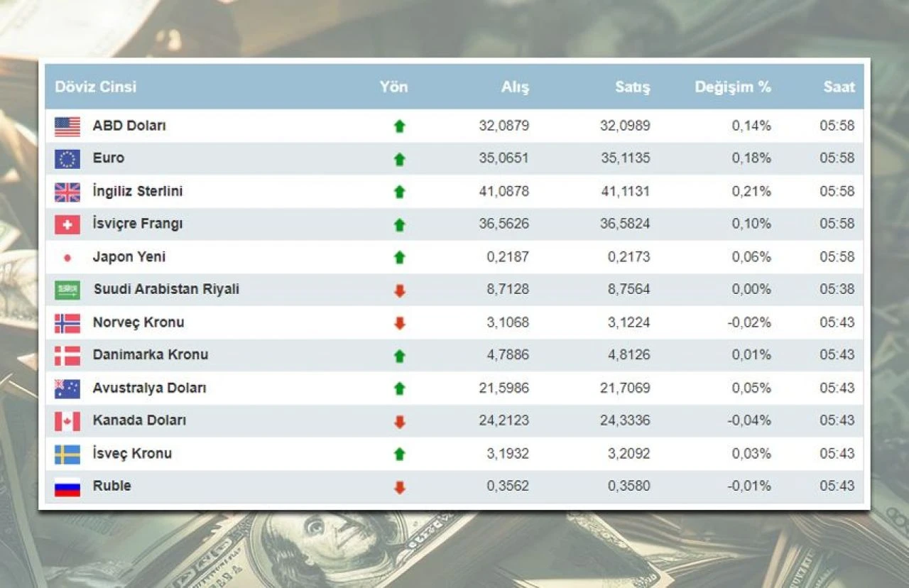Image resolution: width=909 pixels, height=588 pixels.
Task: Click the Saat column header
Action: click(x=838, y=87)
